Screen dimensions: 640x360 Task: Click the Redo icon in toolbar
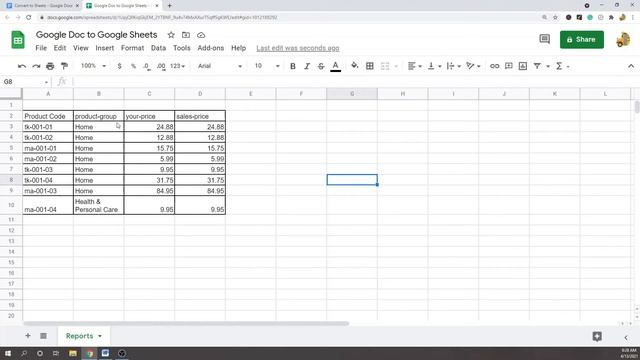coord(36,66)
